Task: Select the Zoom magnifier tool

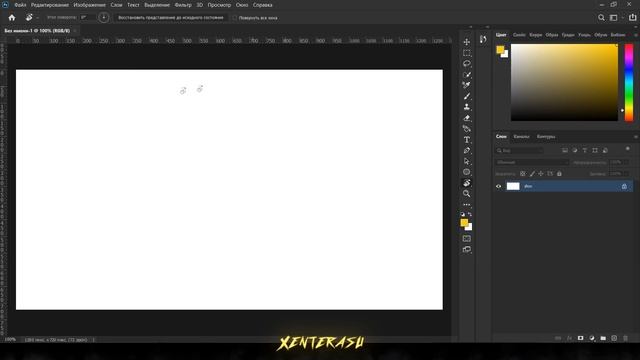Action: pos(467,193)
